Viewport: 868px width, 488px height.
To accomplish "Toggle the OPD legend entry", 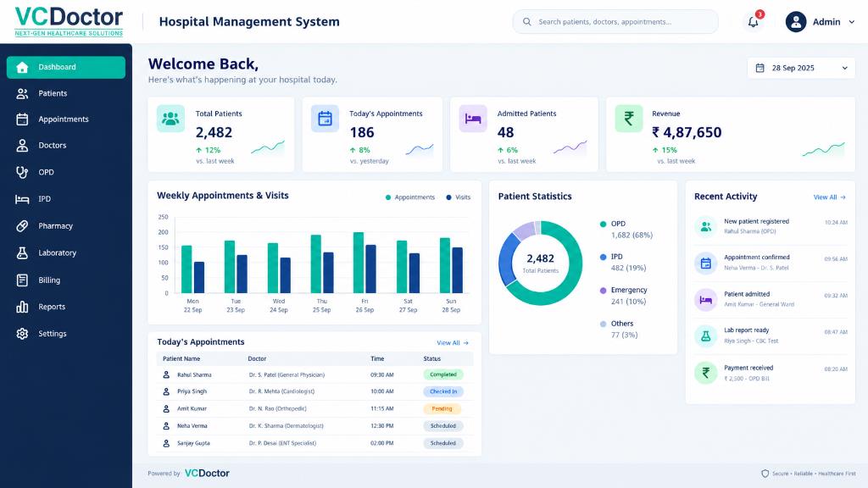I will click(x=626, y=229).
